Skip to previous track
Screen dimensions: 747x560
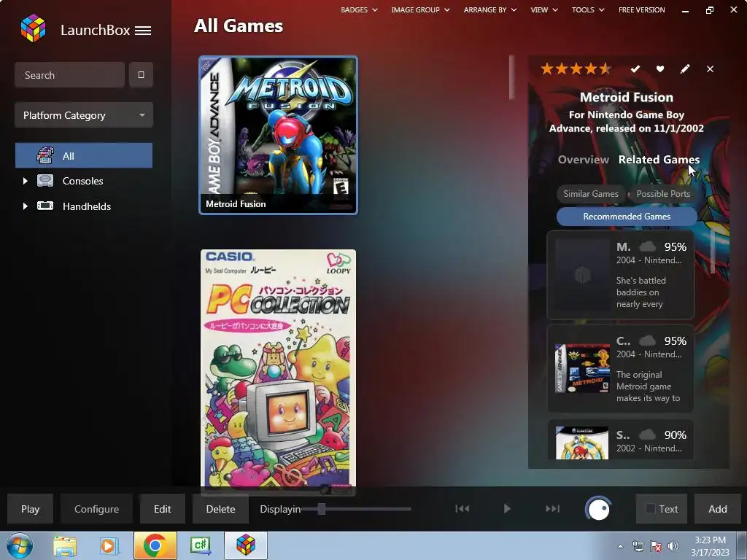(x=462, y=508)
